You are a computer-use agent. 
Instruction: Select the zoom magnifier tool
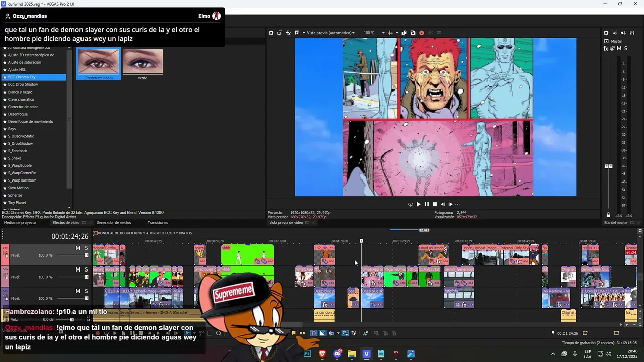(219, 333)
